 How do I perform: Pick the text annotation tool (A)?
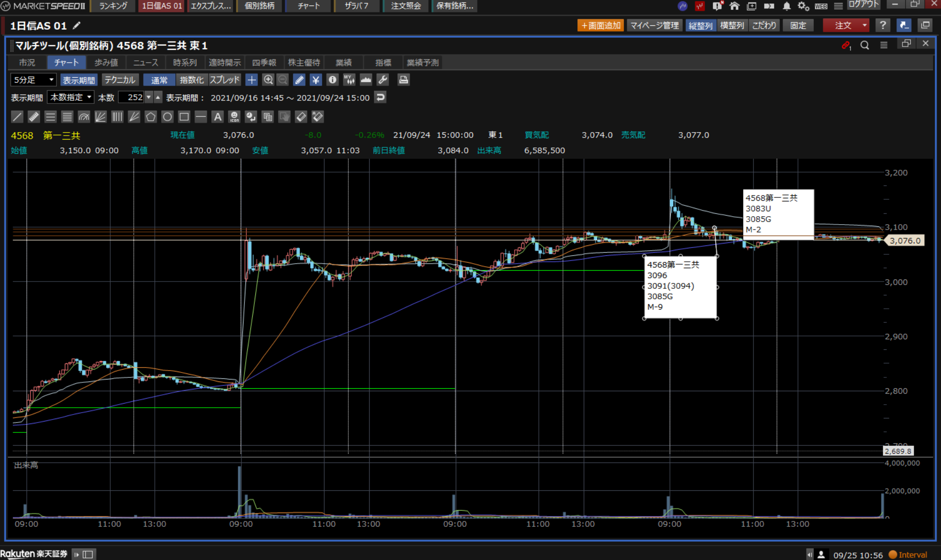pyautogui.click(x=217, y=117)
